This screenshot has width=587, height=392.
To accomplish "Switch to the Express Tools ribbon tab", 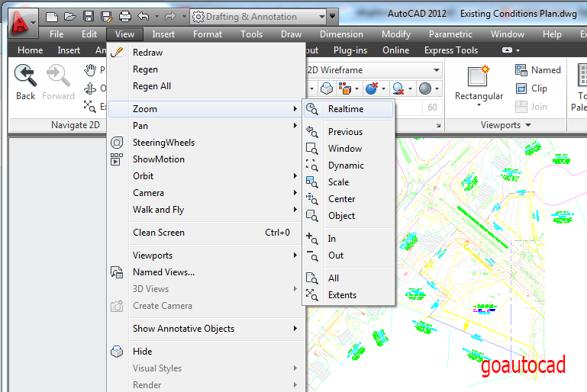I will click(451, 50).
